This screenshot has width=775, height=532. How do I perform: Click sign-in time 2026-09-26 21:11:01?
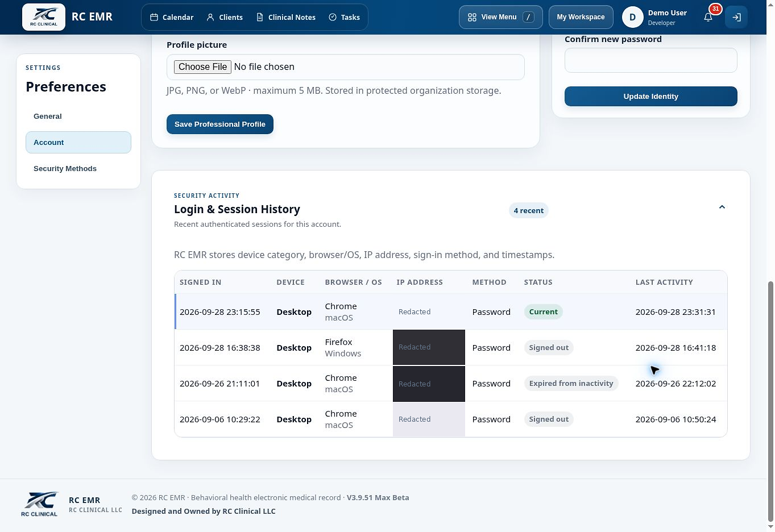click(x=219, y=383)
